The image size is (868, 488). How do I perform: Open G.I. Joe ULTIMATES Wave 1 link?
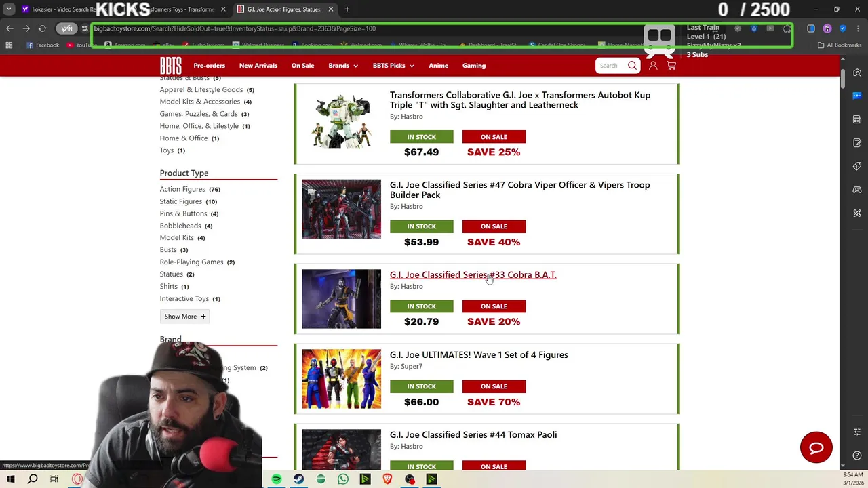click(x=479, y=355)
